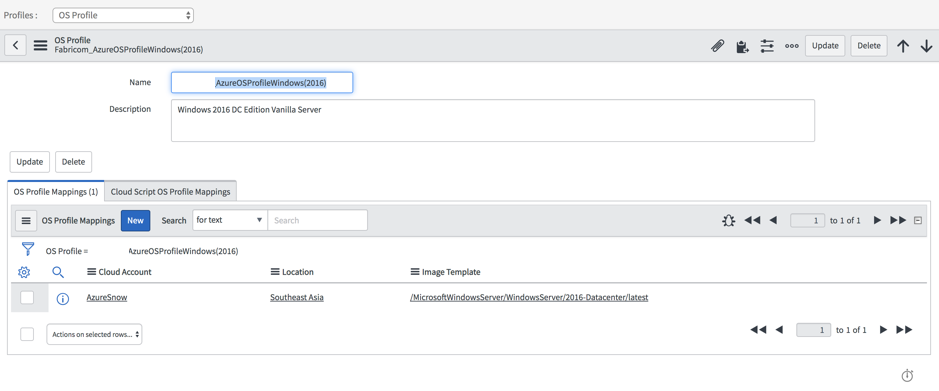Image resolution: width=939 pixels, height=391 pixels.
Task: Click the OS Profile filter breadcrumb
Action: tap(142, 251)
